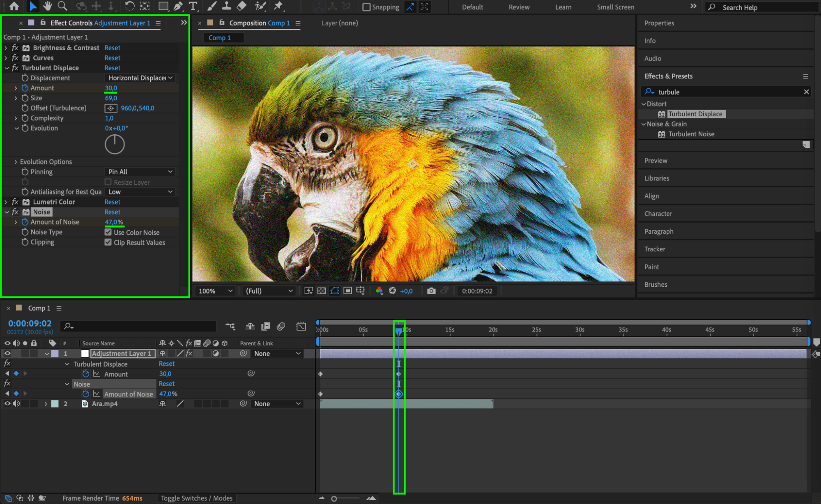821x504 pixels.
Task: Select the Type tool
Action: 193,6
